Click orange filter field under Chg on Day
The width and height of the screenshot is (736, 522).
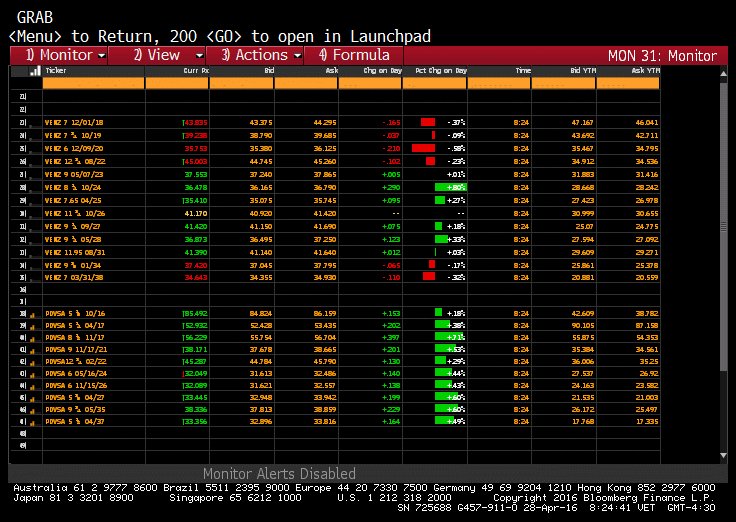coord(370,84)
